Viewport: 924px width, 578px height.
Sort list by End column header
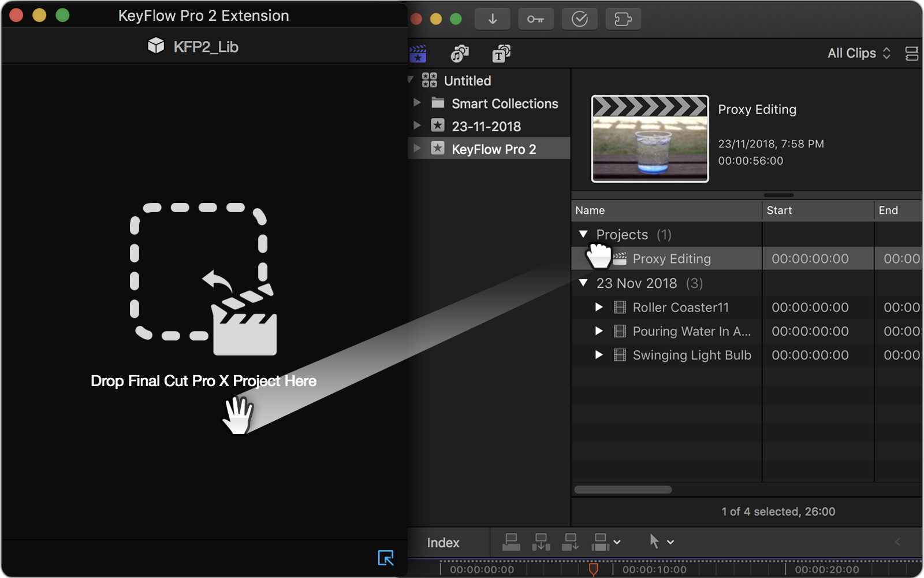point(898,210)
